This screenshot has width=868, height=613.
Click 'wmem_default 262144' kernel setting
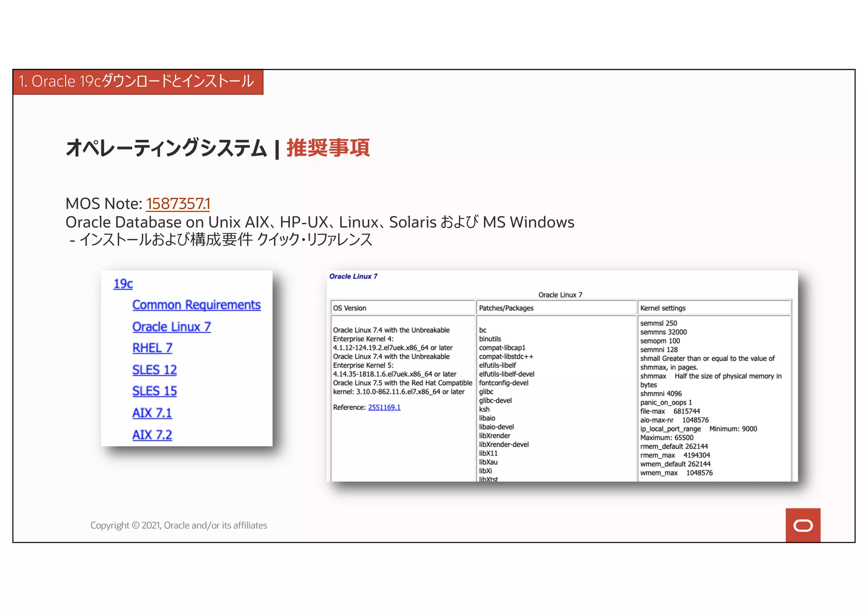675,464
